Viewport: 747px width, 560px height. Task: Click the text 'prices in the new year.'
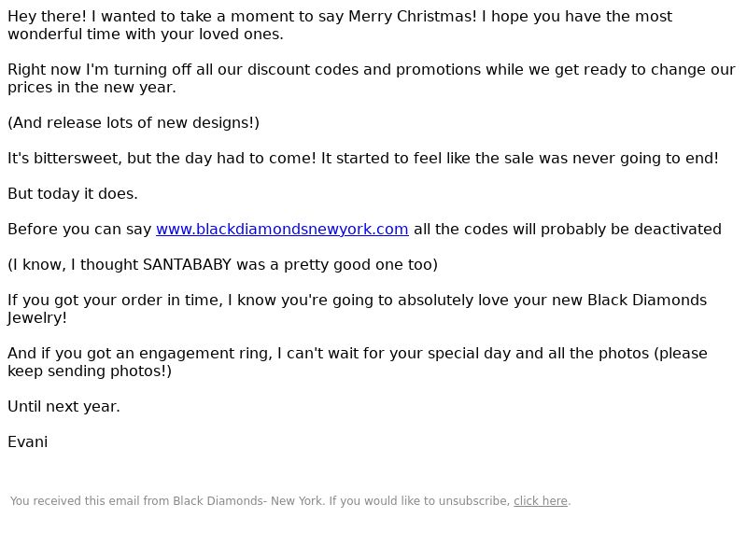tap(92, 88)
